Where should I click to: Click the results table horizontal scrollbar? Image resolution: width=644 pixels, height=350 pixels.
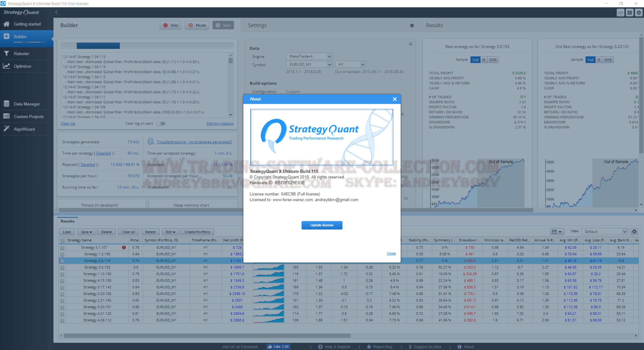pos(207,336)
